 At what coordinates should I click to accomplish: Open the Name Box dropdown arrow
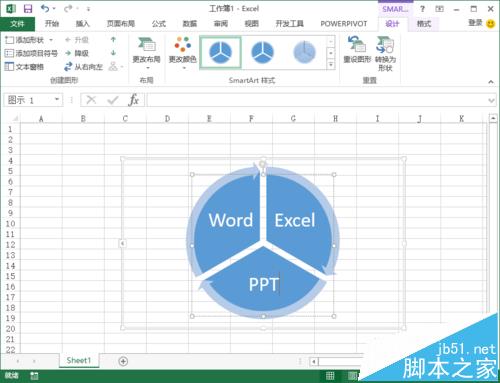tap(57, 99)
